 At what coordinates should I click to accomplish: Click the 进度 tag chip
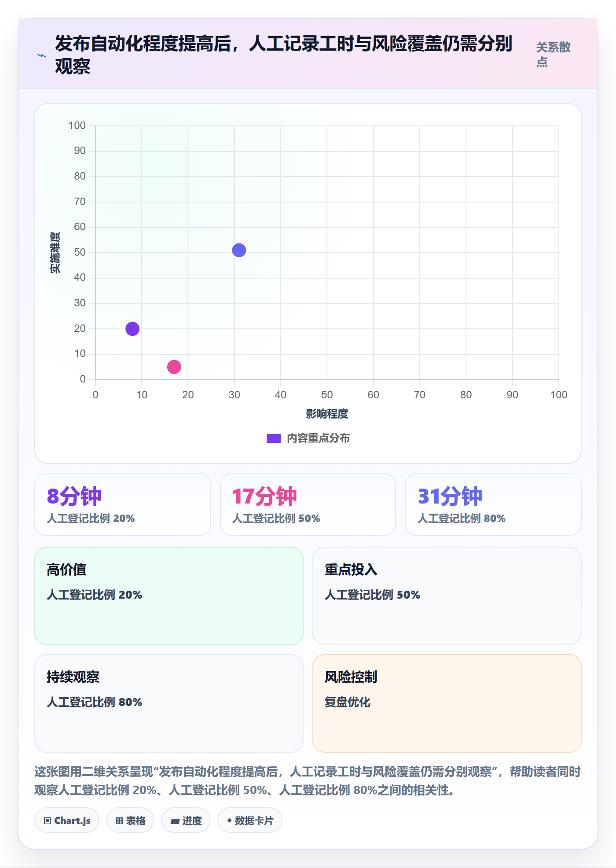tap(186, 820)
